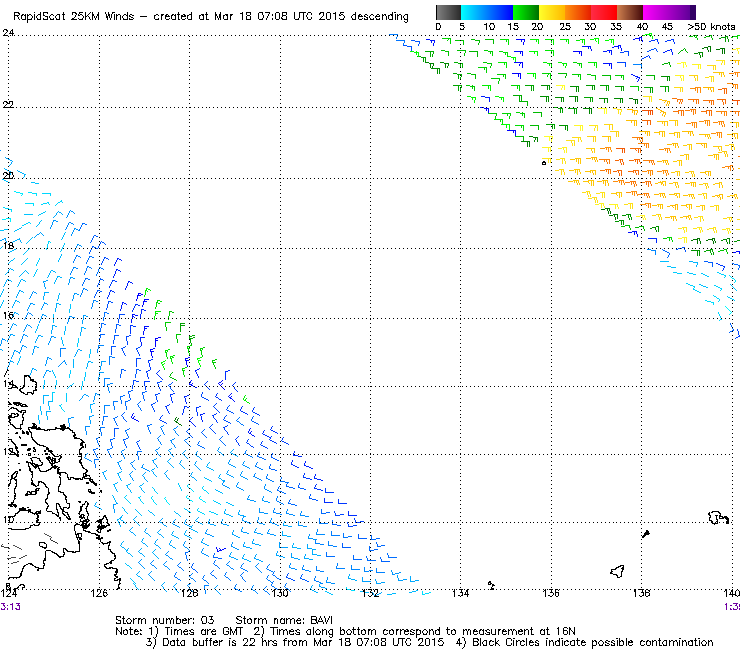
Task: Click the "25" legend scale number
Action: coord(565,27)
